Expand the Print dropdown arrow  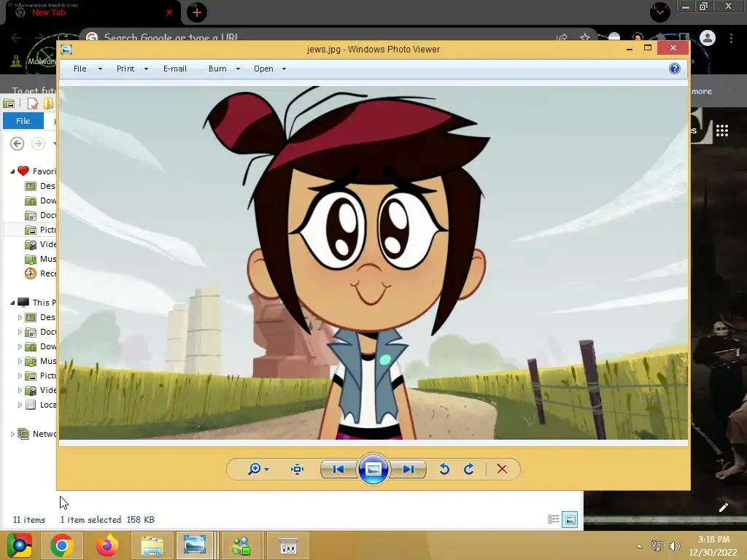tap(146, 69)
